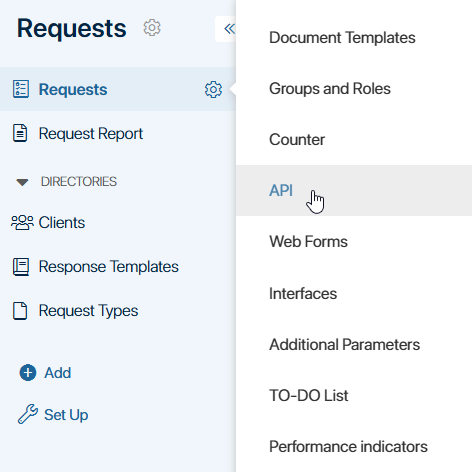472x472 pixels.
Task: Open Document Templates menu entry
Action: coord(342,37)
